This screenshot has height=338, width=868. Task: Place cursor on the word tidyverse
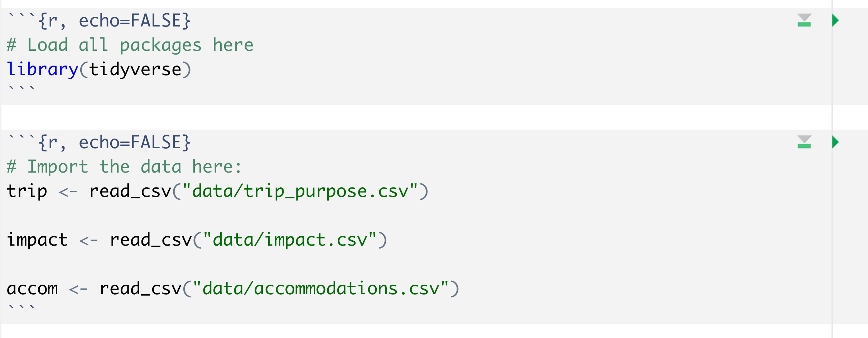click(135, 69)
